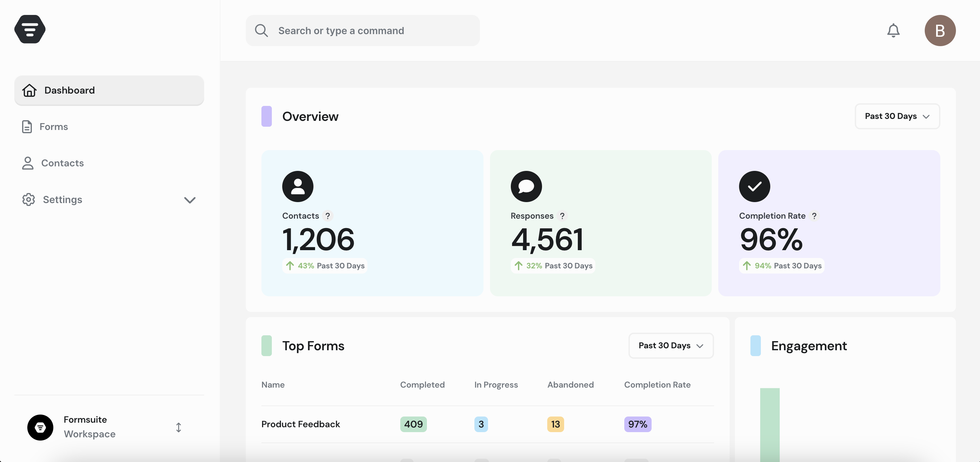Click the Formsuite Workspace logo icon

pyautogui.click(x=40, y=427)
